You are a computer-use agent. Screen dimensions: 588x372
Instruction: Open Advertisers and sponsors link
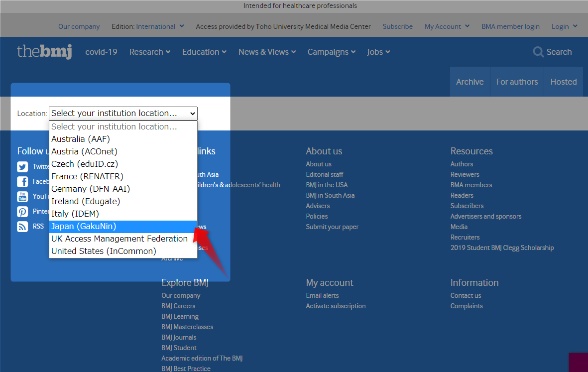click(485, 216)
